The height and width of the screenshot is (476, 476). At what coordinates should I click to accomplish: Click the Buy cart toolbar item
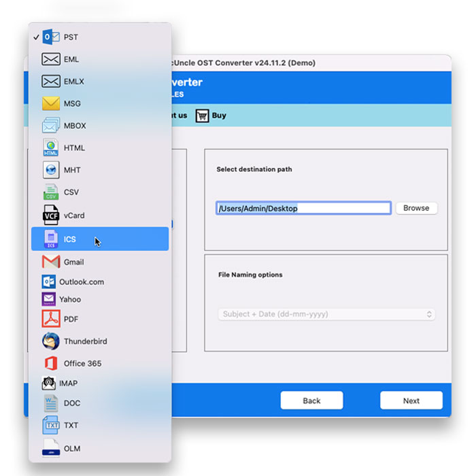tap(211, 116)
